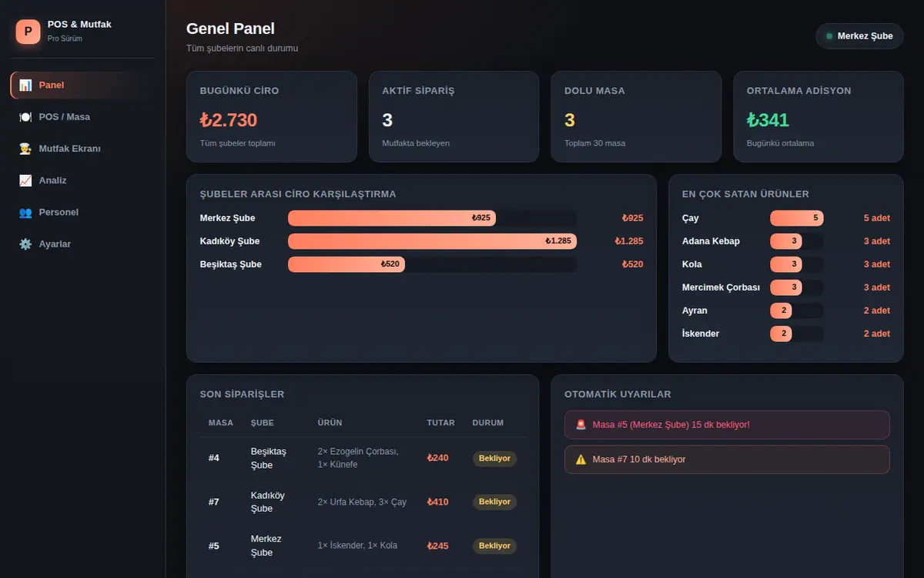
Task: Click the POS & Mutfak logo icon
Action: [x=28, y=32]
